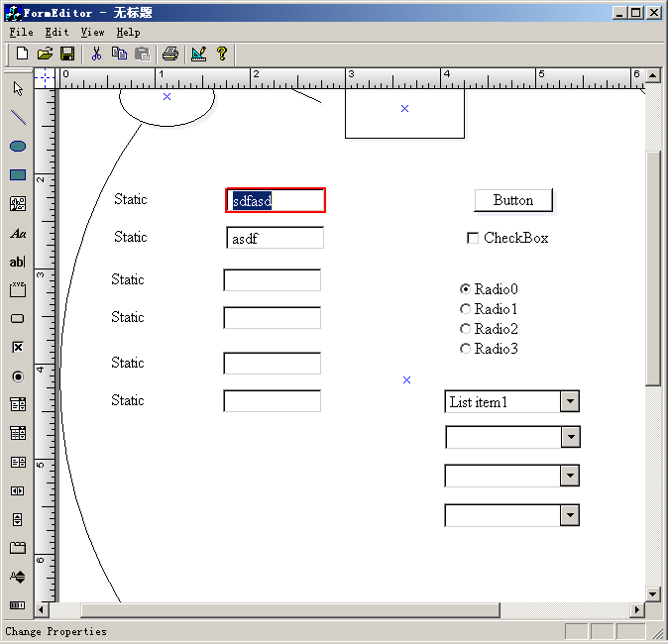Choose the Radio3 radio button

466,349
